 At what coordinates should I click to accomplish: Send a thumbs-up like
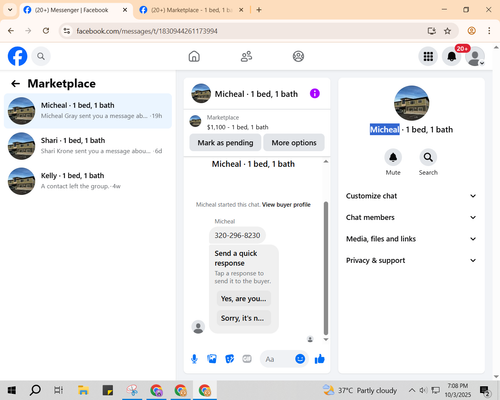(x=320, y=359)
